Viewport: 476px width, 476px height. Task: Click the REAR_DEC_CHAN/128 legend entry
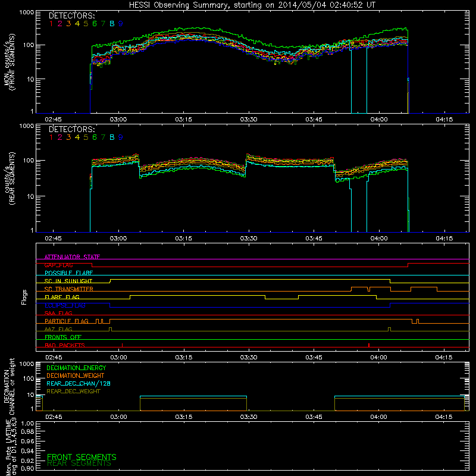(x=79, y=383)
